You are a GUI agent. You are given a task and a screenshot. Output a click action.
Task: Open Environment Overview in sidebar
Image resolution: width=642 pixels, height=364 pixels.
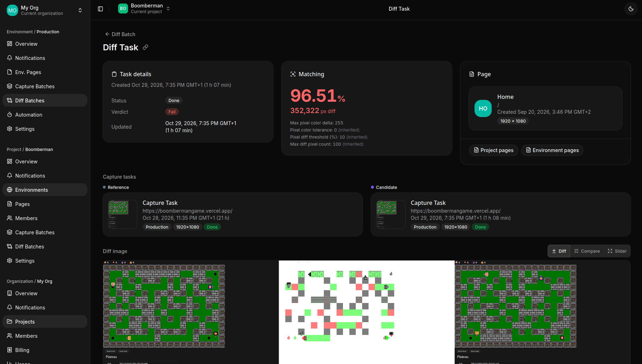click(x=45, y=44)
